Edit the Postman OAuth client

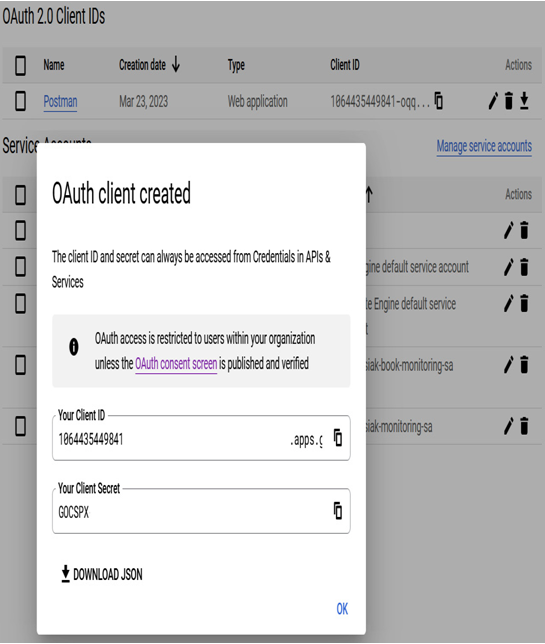pos(493,101)
